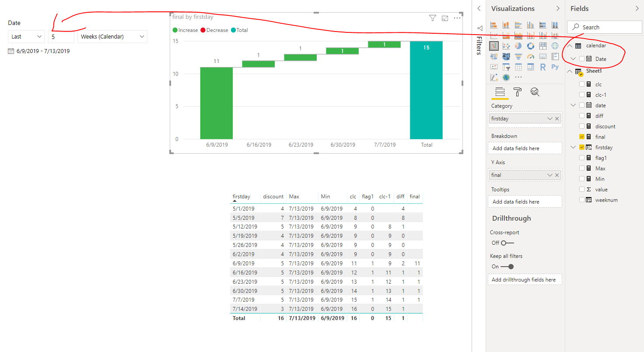Screen dimensions: 644x352
Task: Open the 'Last' relative date dropdown
Action: 26,37
